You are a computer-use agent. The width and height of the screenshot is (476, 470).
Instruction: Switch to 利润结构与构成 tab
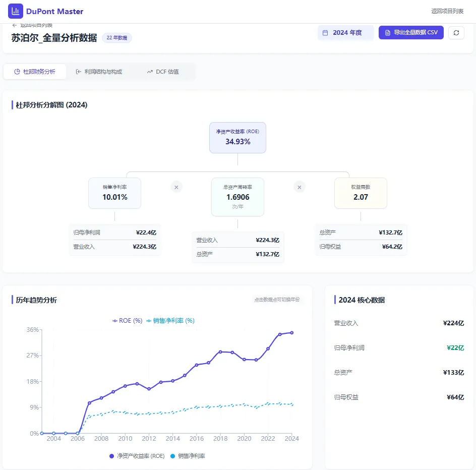point(99,72)
